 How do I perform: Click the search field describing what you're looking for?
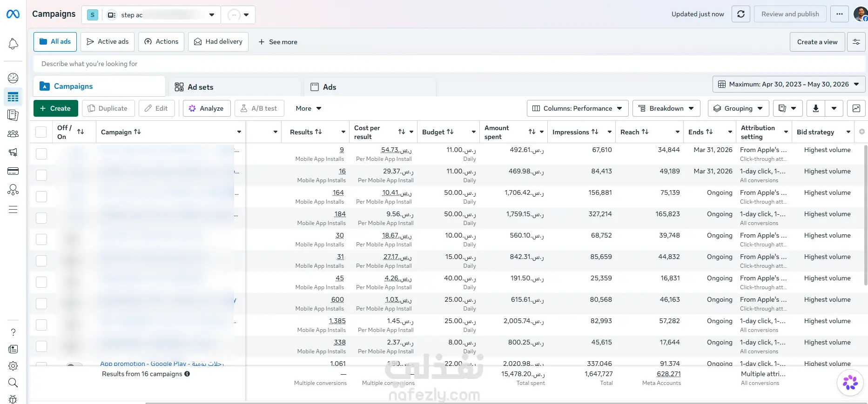(449, 64)
